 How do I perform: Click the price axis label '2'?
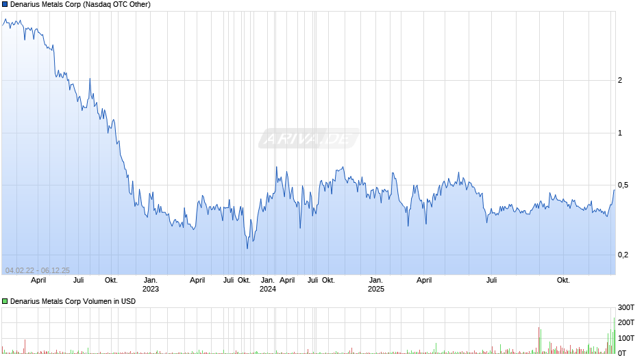coord(620,81)
